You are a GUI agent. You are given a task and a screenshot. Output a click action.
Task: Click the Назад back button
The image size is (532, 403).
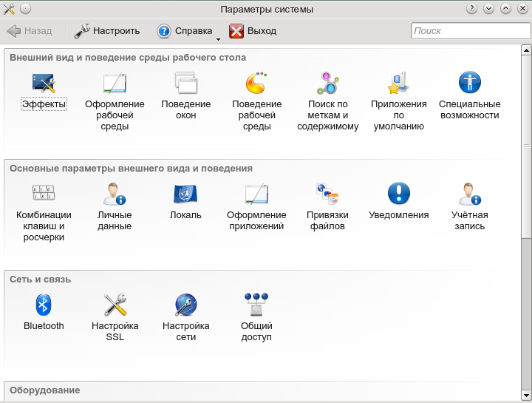click(x=29, y=31)
